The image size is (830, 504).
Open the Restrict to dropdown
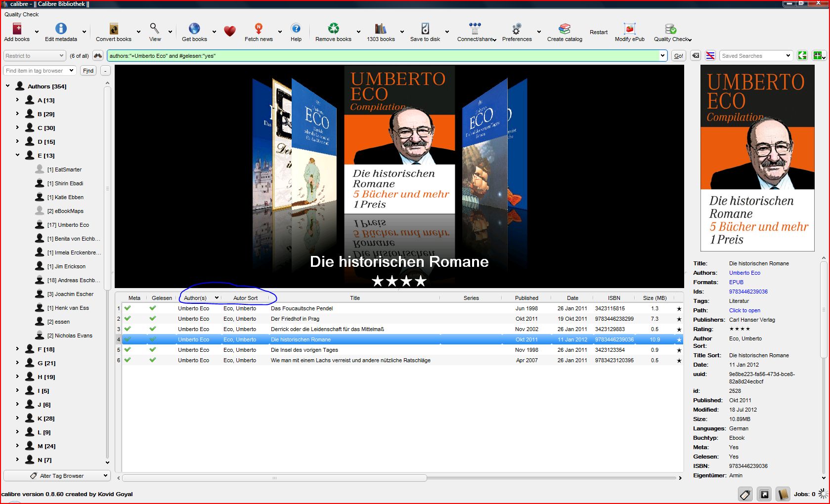pyautogui.click(x=35, y=56)
